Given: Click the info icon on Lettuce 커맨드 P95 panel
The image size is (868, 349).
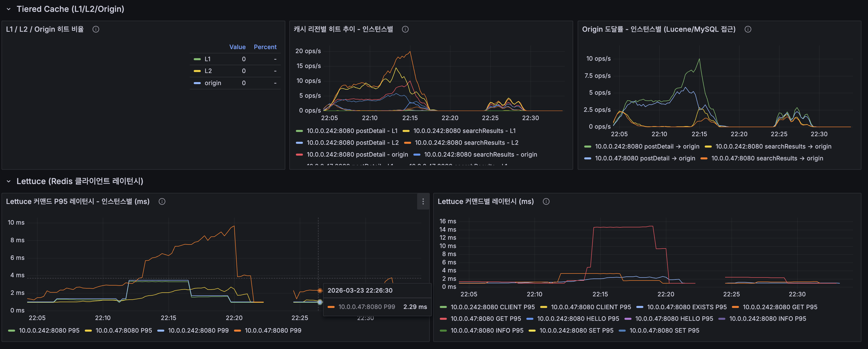Looking at the screenshot, I should coord(162,201).
